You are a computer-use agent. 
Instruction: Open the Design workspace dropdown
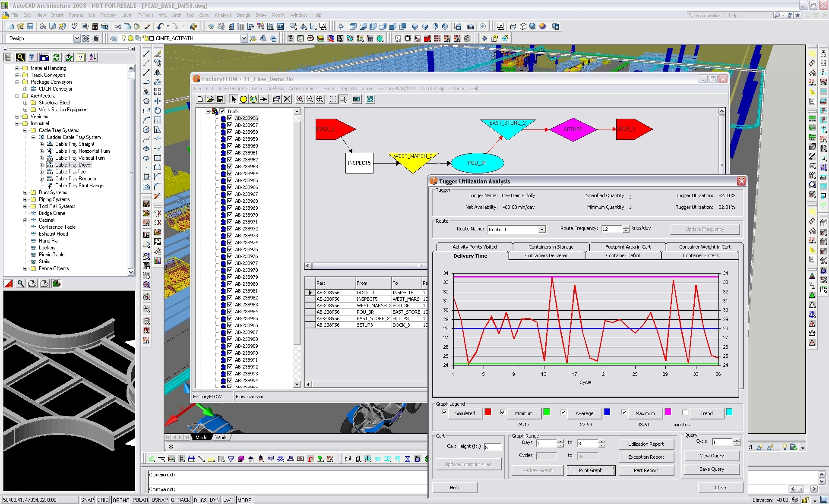pos(77,38)
